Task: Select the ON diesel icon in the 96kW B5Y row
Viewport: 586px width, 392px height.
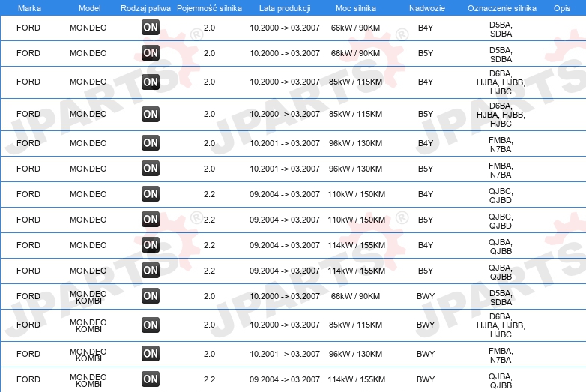Action: click(x=151, y=169)
